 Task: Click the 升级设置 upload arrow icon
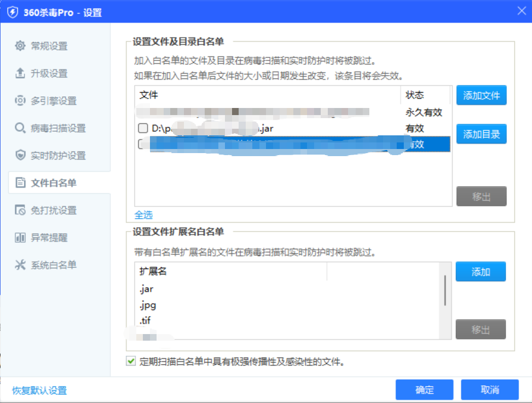(20, 73)
